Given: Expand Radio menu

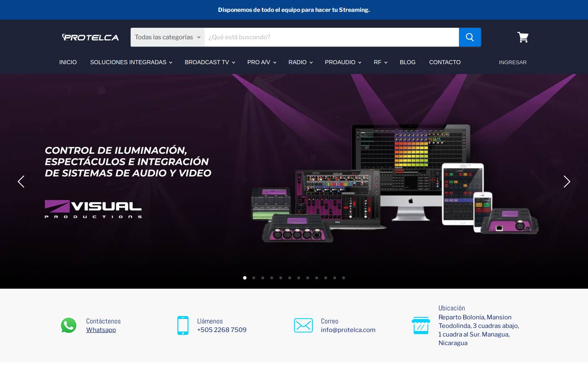Looking at the screenshot, I should [x=301, y=62].
